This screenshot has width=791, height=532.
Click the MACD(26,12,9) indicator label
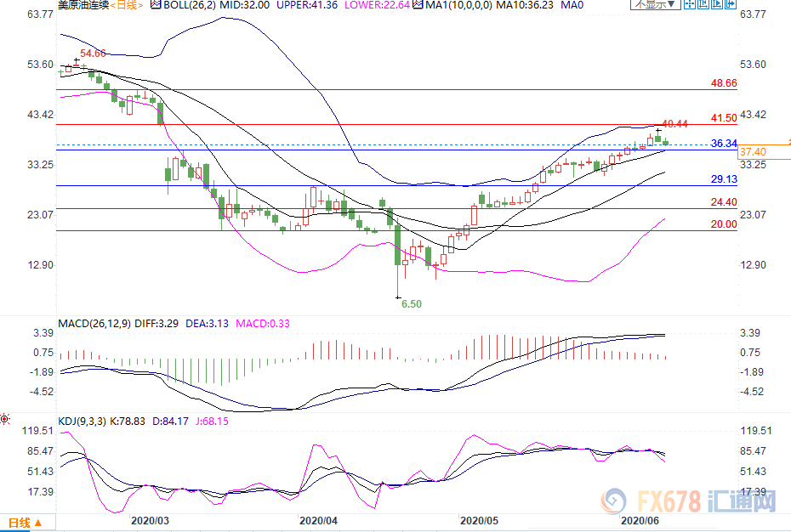[93, 323]
